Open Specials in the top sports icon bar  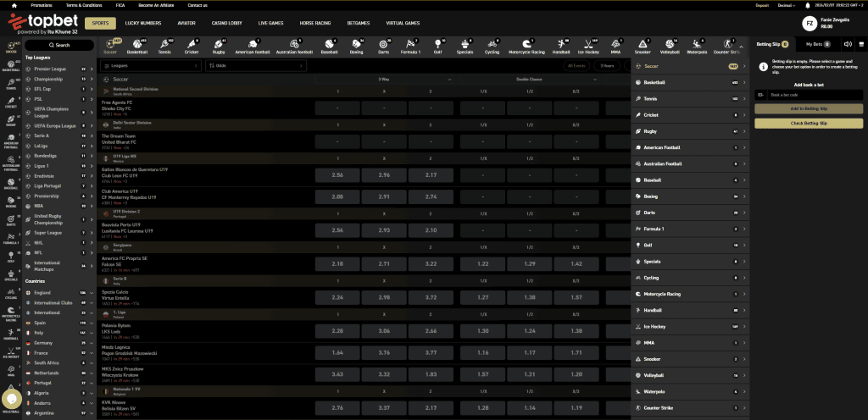465,46
